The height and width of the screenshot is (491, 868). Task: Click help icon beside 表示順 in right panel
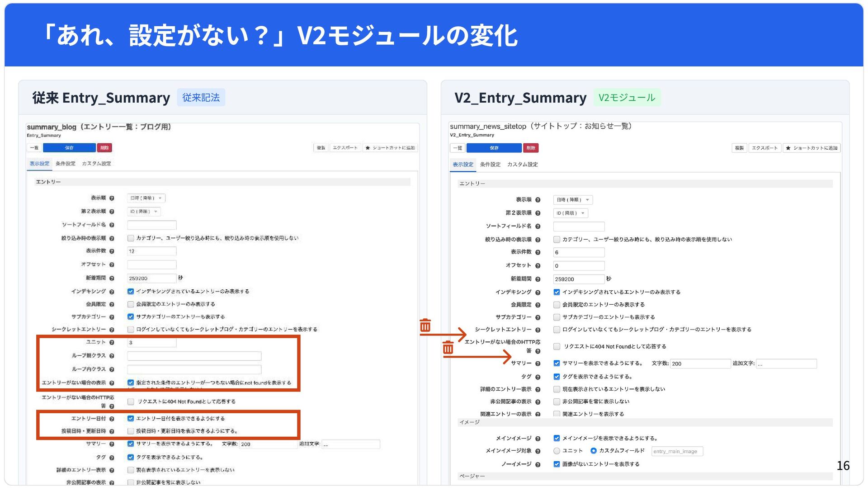click(x=538, y=200)
